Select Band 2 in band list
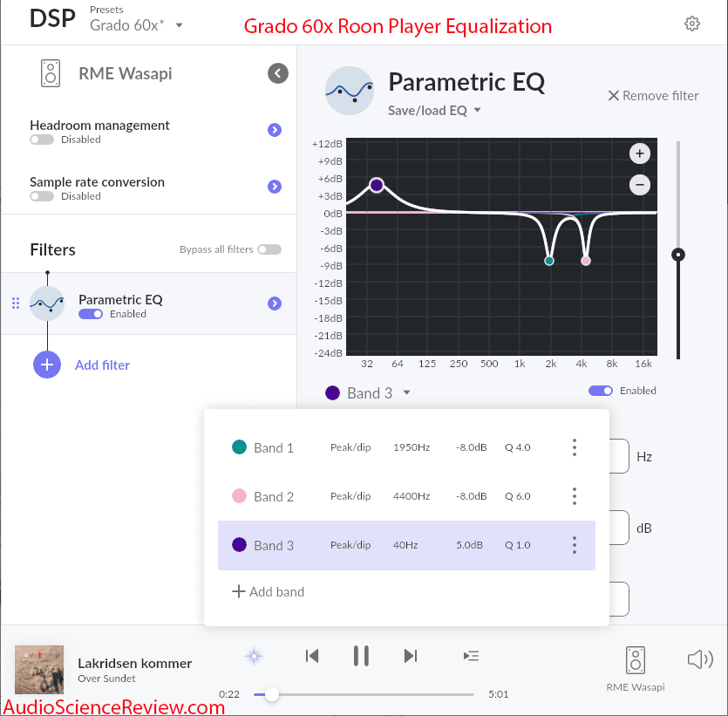728x716 pixels. 406,497
